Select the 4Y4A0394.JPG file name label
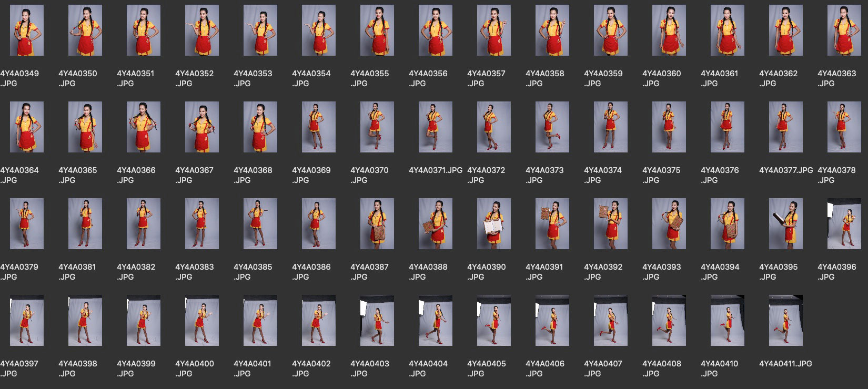Screen dimensions: 868x389 [x=719, y=272]
